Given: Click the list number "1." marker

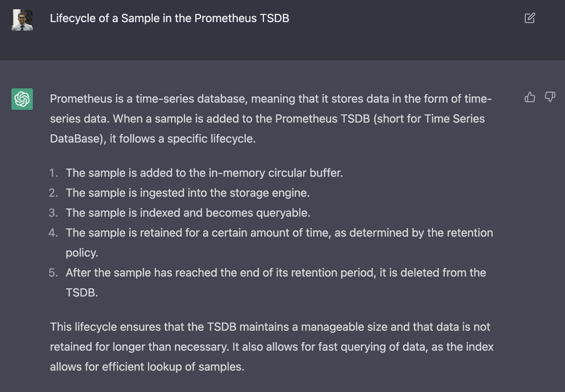Looking at the screenshot, I should pyautogui.click(x=54, y=173).
